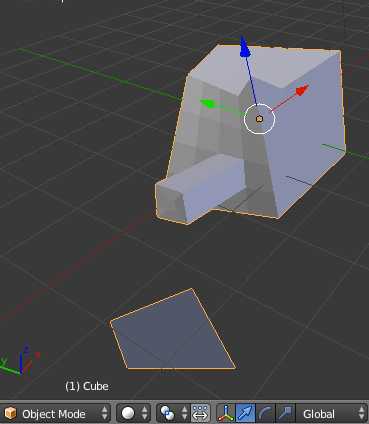Toggle the 3D manipulator axes icon
Image resolution: width=369 pixels, height=424 pixels.
point(226,413)
